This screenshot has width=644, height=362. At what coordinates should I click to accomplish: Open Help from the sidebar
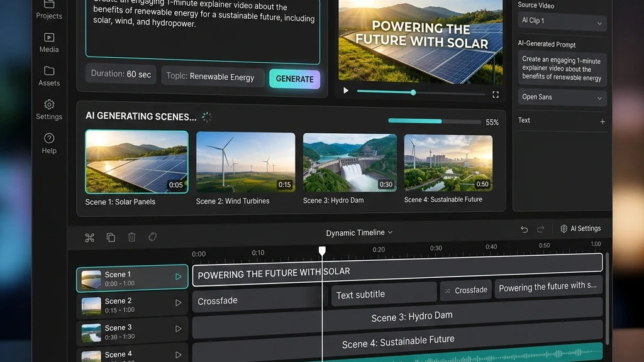click(49, 144)
